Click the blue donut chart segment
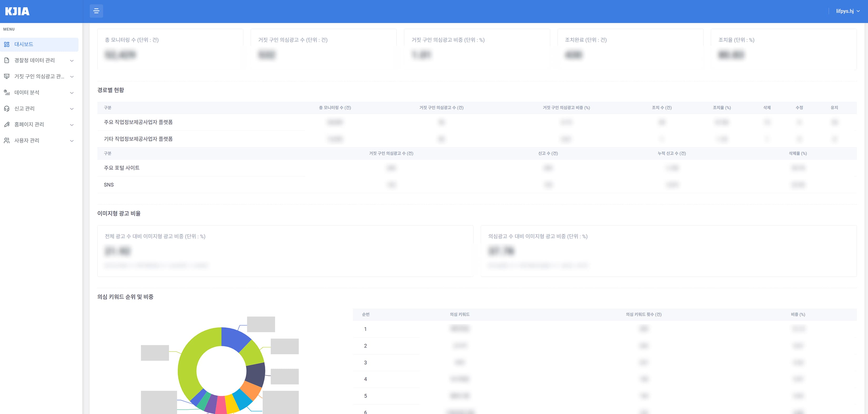 tap(235, 337)
